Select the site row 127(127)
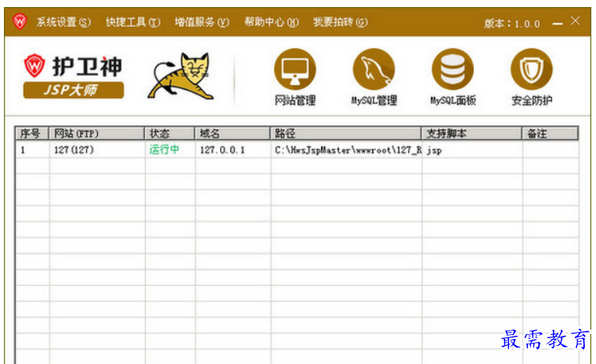Image resolution: width=596 pixels, height=364 pixels. [x=298, y=150]
